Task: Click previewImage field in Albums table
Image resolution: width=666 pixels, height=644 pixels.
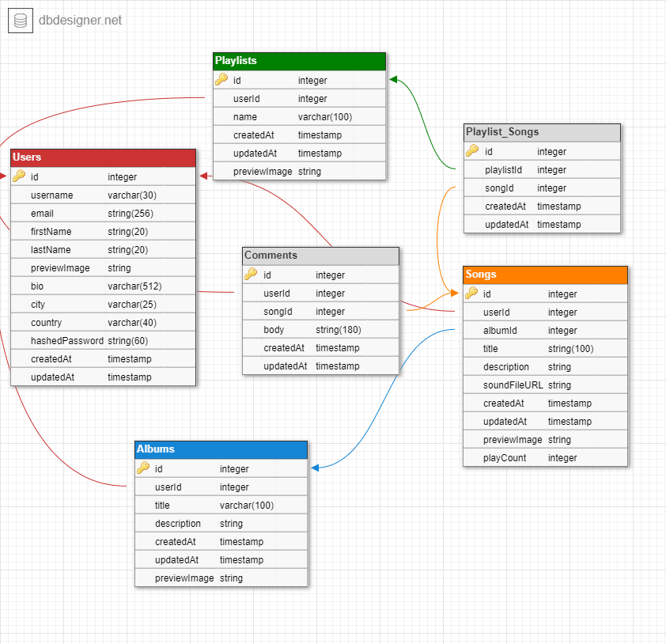Action: [184, 579]
